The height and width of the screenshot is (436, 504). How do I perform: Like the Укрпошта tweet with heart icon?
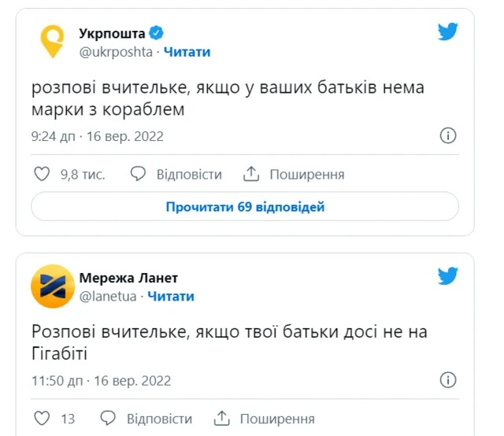coord(43,174)
